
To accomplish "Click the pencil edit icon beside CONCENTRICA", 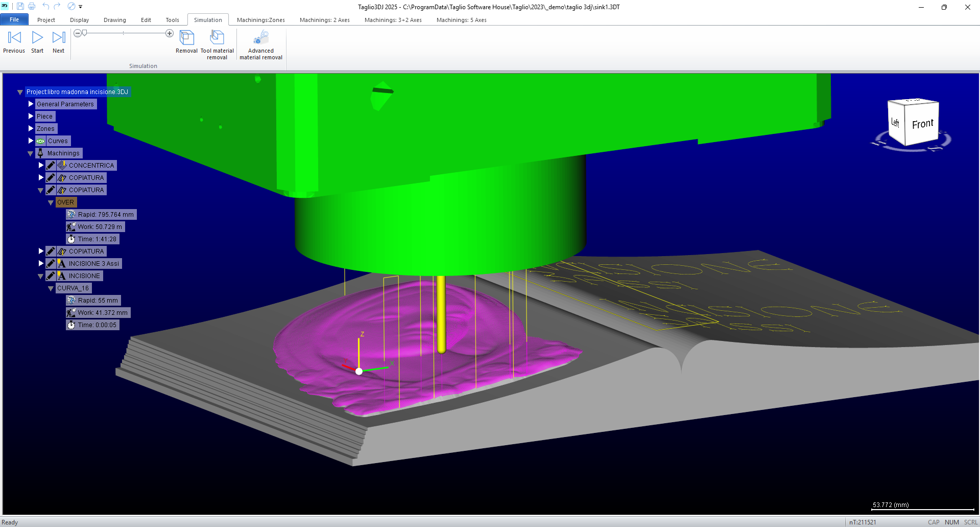I will point(51,166).
